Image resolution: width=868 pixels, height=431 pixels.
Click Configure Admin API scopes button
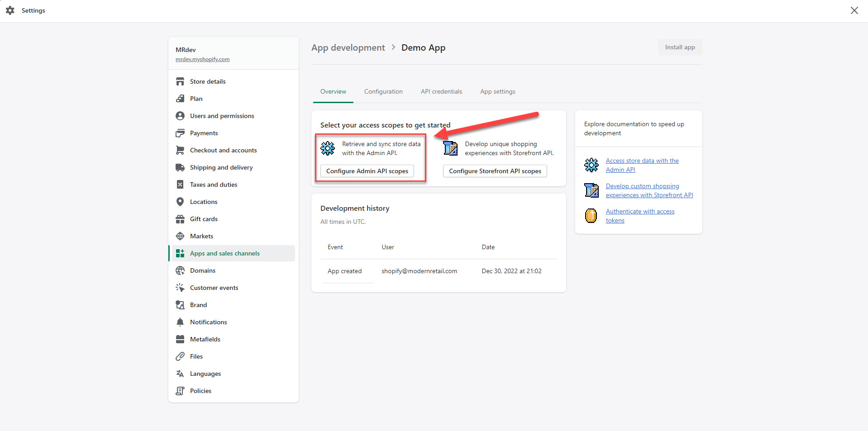(367, 171)
